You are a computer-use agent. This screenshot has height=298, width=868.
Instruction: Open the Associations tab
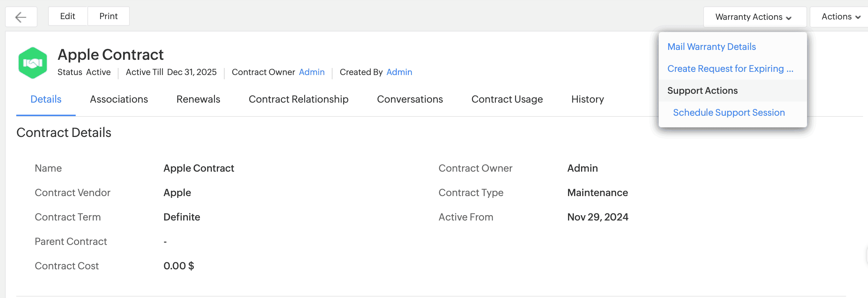tap(119, 99)
